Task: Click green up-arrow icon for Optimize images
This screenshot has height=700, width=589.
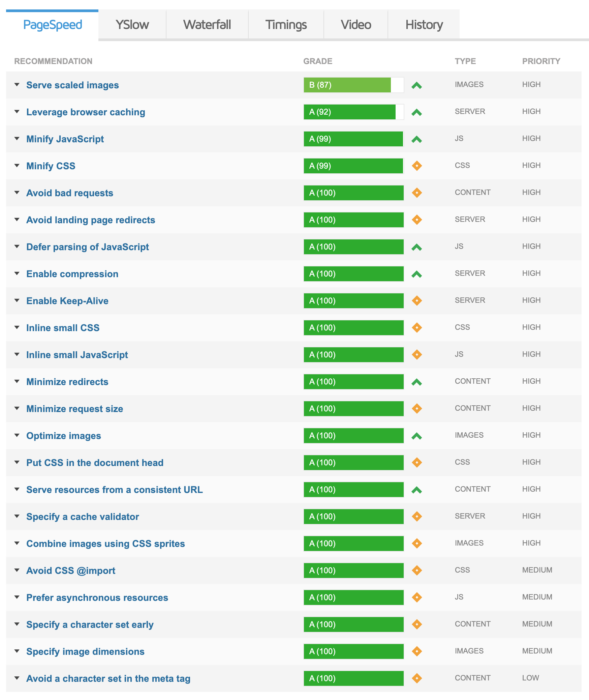Action: [x=417, y=436]
